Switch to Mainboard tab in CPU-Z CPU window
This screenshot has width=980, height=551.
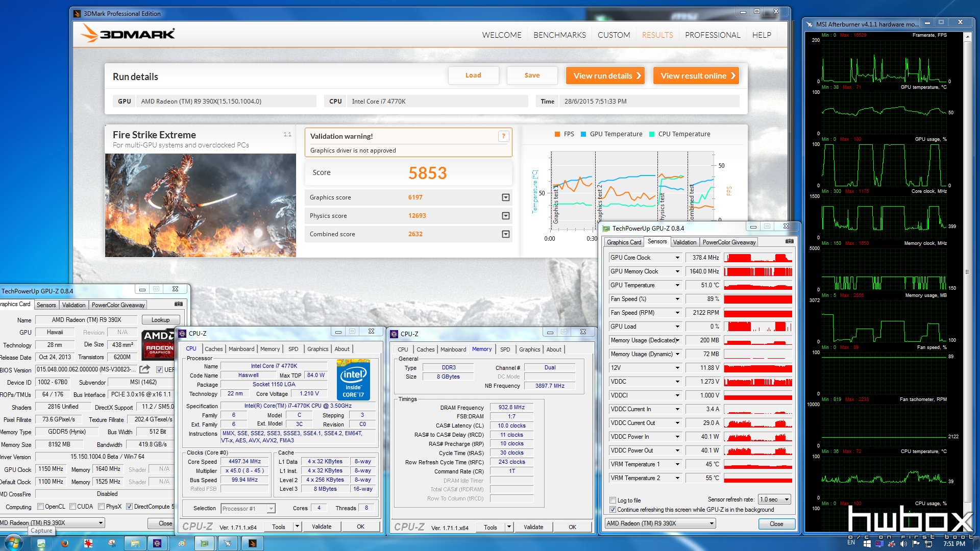pyautogui.click(x=241, y=349)
